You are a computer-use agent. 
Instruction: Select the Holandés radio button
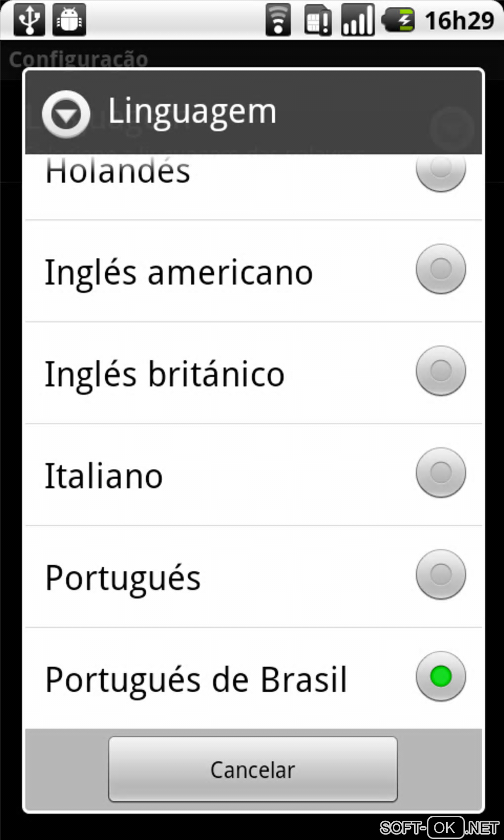pos(441,170)
